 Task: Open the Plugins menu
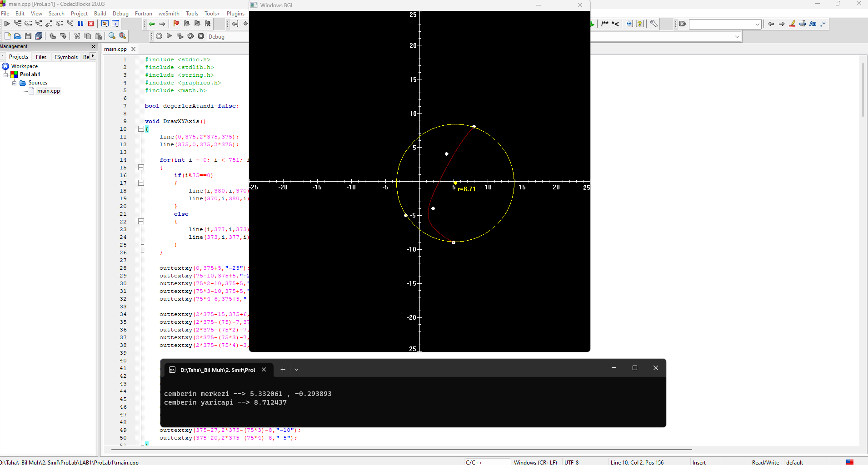tap(235, 14)
